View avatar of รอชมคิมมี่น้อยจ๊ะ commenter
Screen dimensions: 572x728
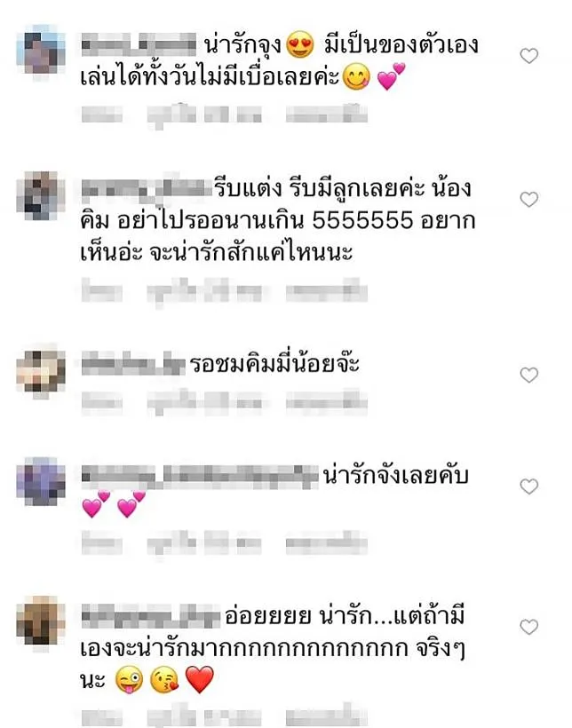pyautogui.click(x=41, y=371)
